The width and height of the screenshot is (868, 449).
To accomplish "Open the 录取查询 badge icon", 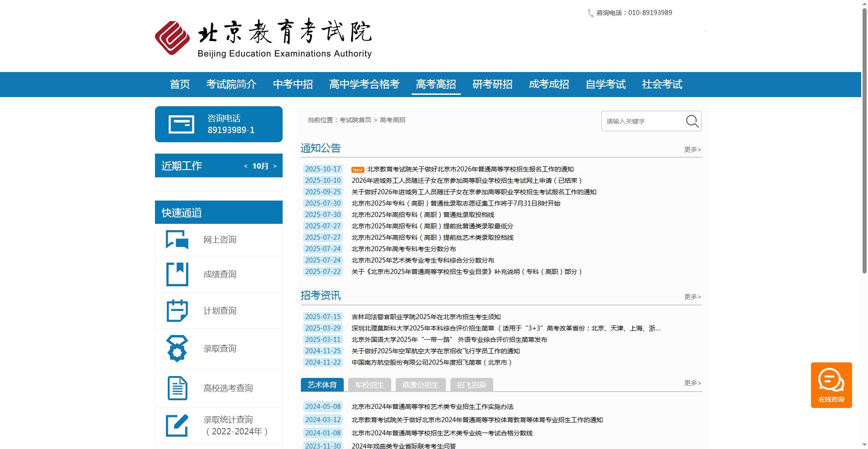I will 177,348.
